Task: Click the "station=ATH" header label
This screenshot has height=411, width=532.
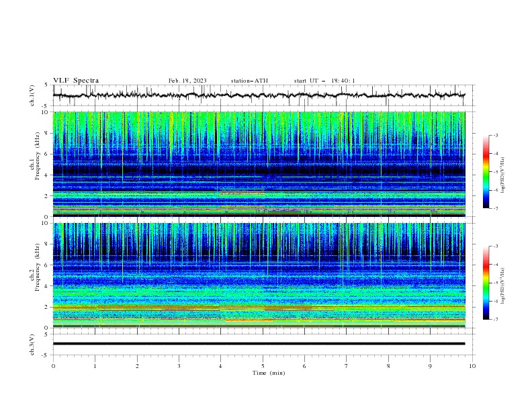Action: point(249,81)
